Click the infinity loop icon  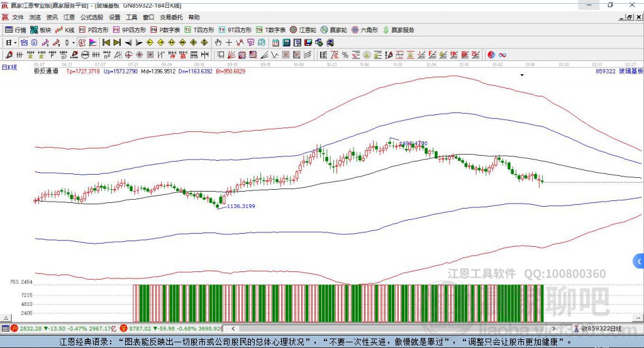point(502,55)
